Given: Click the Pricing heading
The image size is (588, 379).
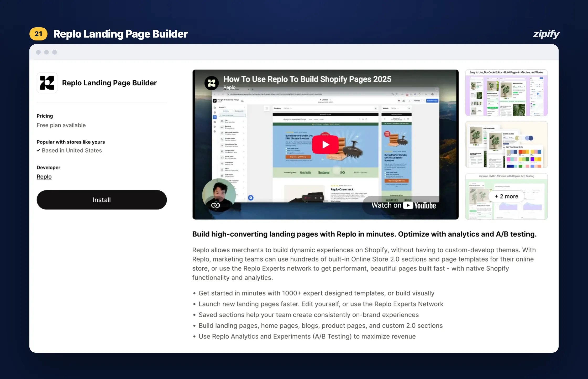Looking at the screenshot, I should tap(45, 116).
